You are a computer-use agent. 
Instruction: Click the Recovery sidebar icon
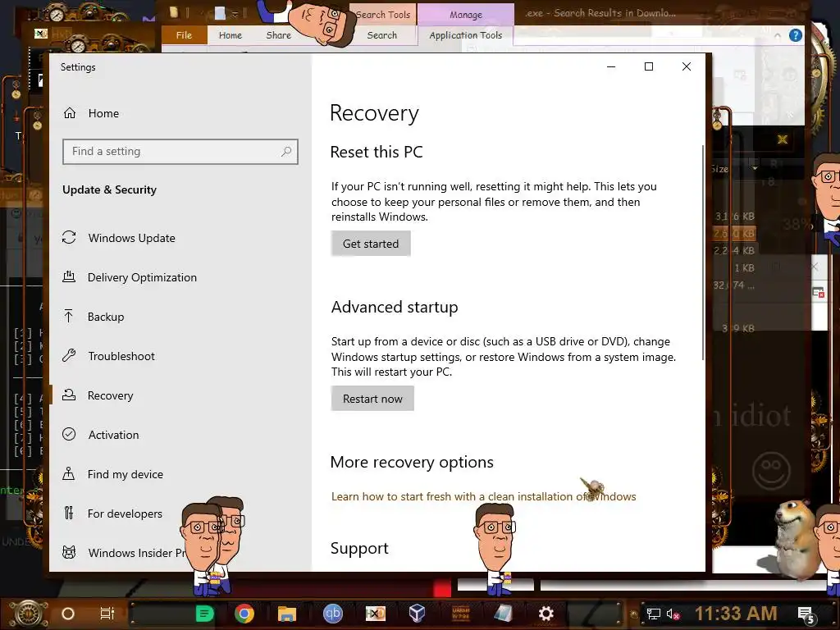pos(69,395)
